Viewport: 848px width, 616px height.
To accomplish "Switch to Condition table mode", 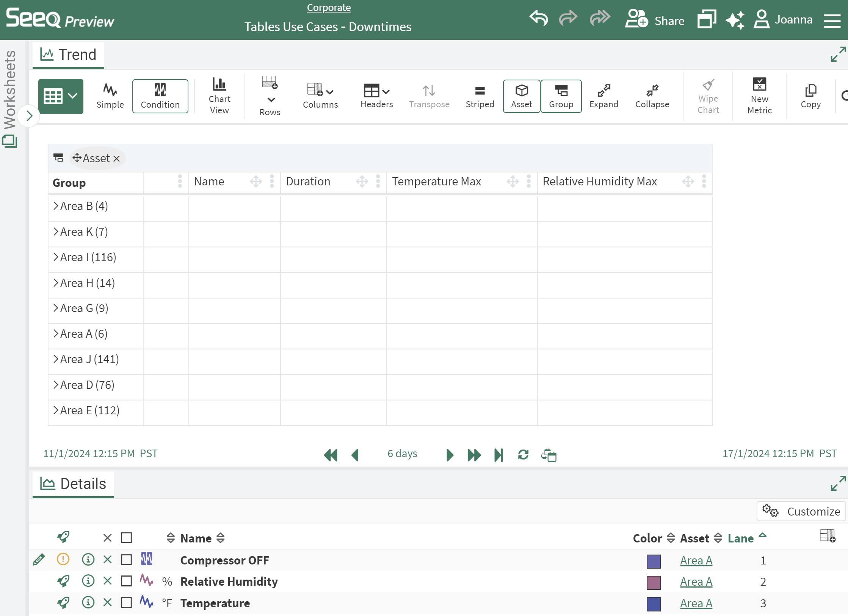I will [x=160, y=96].
